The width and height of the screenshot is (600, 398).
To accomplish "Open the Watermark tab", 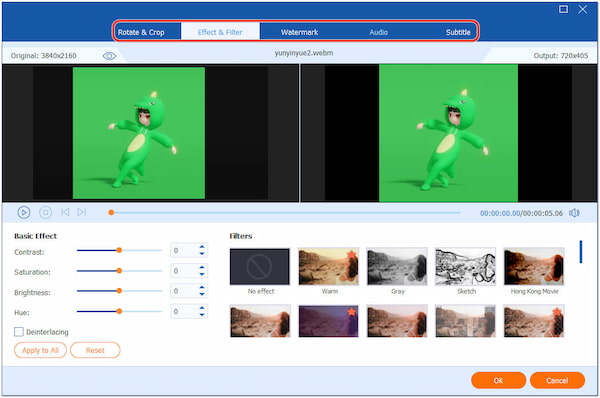I will point(299,32).
